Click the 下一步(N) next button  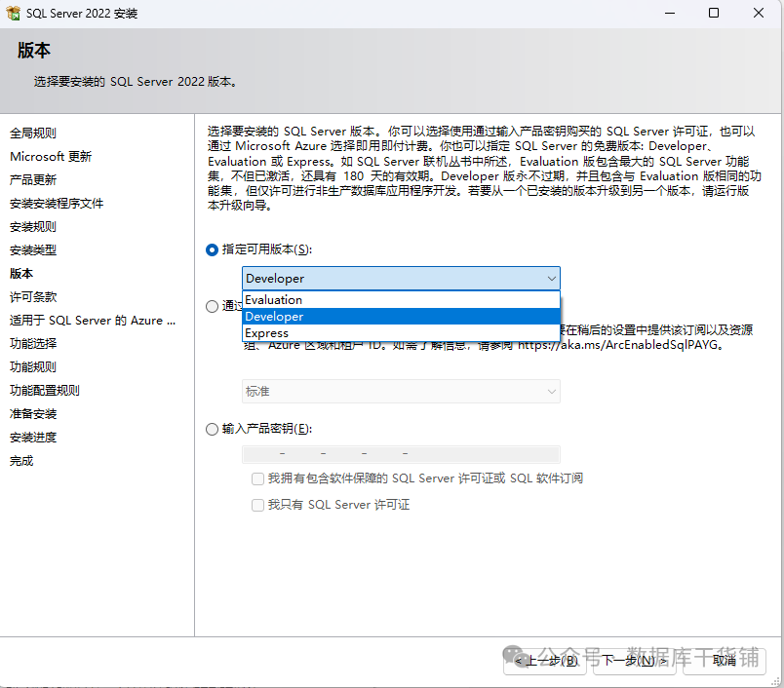634,661
